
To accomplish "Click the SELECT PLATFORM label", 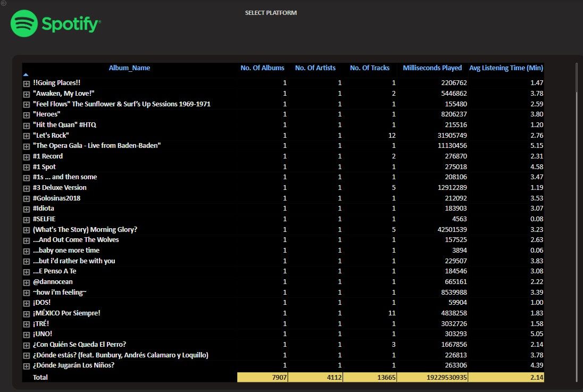I will click(x=271, y=13).
